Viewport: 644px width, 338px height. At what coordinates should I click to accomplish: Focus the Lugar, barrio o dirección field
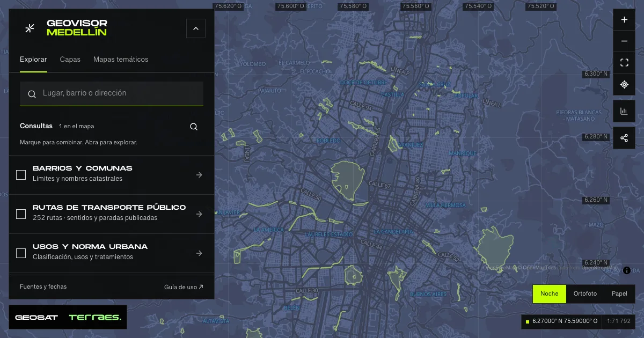click(x=112, y=93)
